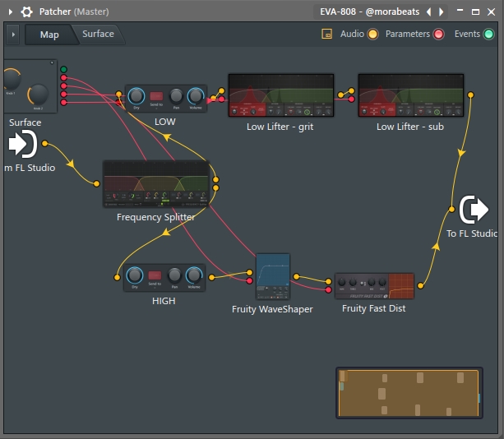Click the wide view icon beside Audio
The height and width of the screenshot is (439, 504).
[326, 35]
